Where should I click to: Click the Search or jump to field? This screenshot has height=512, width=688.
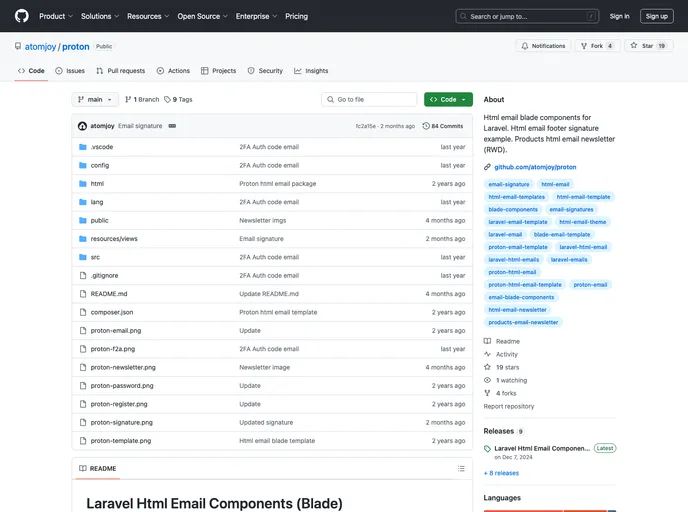click(527, 16)
